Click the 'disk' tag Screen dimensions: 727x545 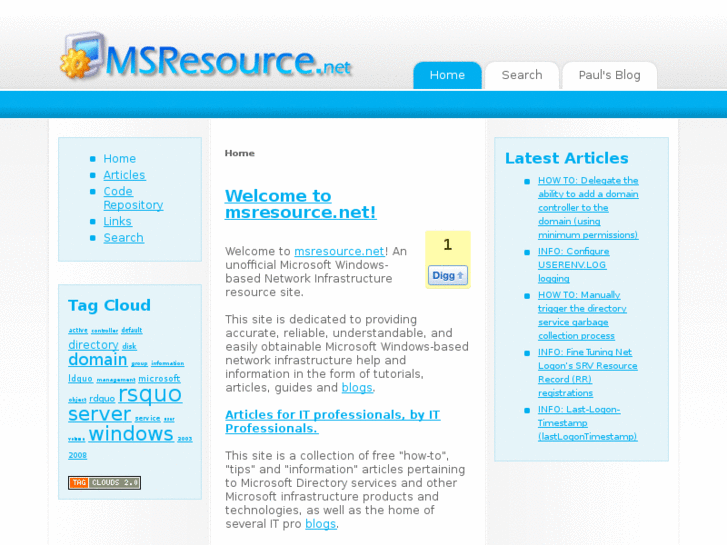point(129,346)
